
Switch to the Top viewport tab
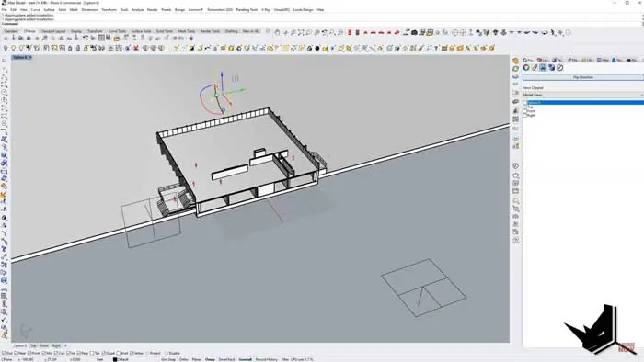click(33, 345)
